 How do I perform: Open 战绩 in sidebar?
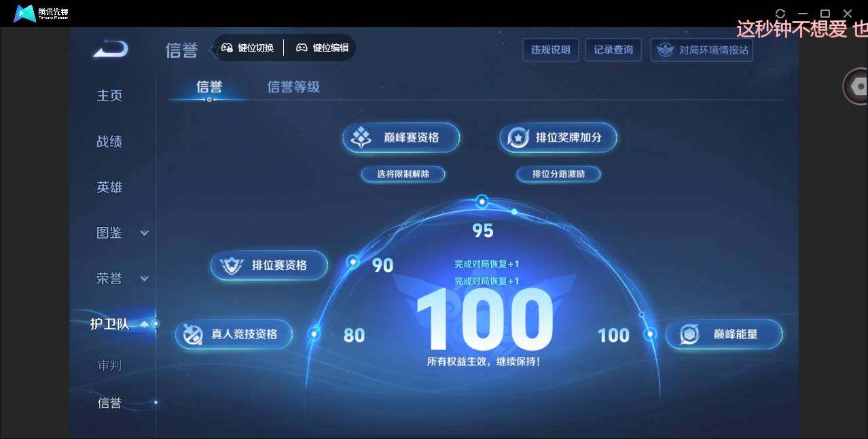pos(109,141)
